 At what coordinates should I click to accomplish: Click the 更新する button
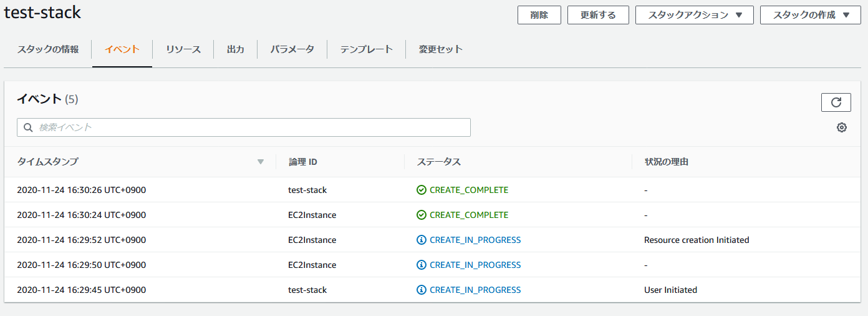point(598,15)
